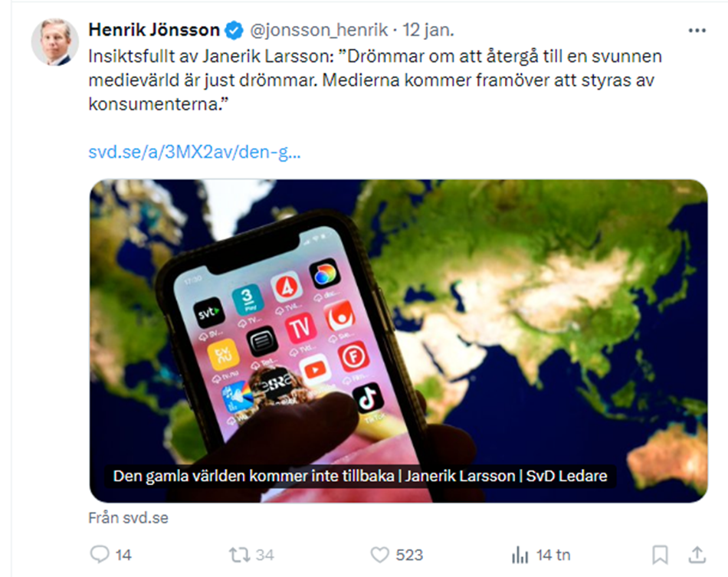Follow the svd.se/a/3MX2av article link
The width and height of the screenshot is (728, 577).
coord(195,152)
